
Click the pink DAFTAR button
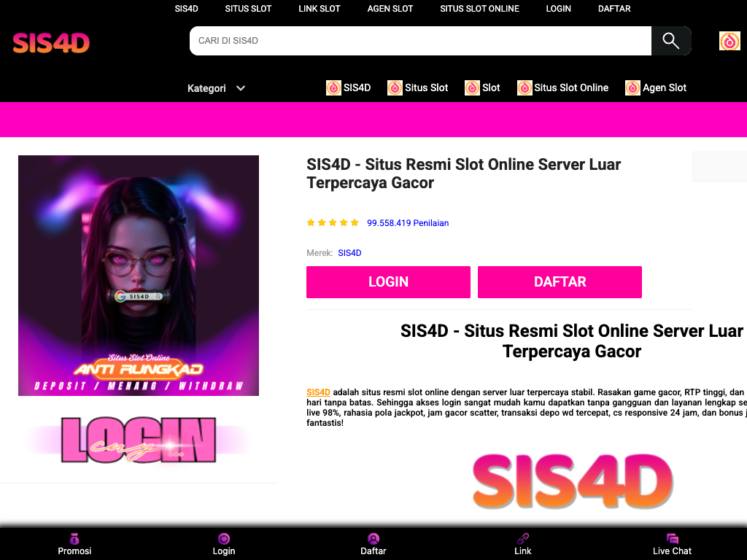point(560,282)
